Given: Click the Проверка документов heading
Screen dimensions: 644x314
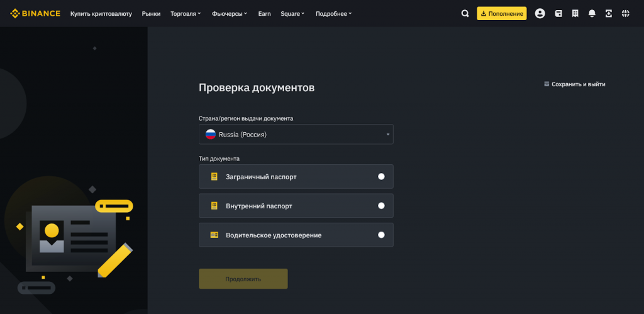Looking at the screenshot, I should (x=257, y=87).
